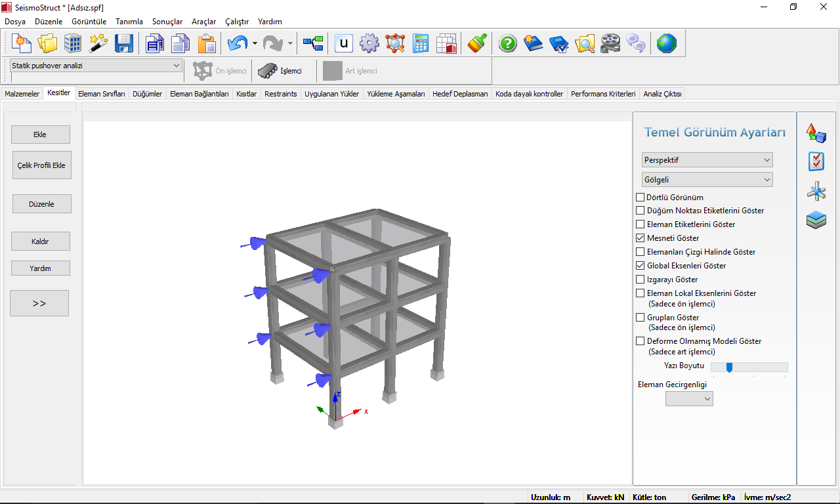Viewport: 840px width, 504px height.
Task: Open project settings gear icon
Action: click(x=369, y=44)
